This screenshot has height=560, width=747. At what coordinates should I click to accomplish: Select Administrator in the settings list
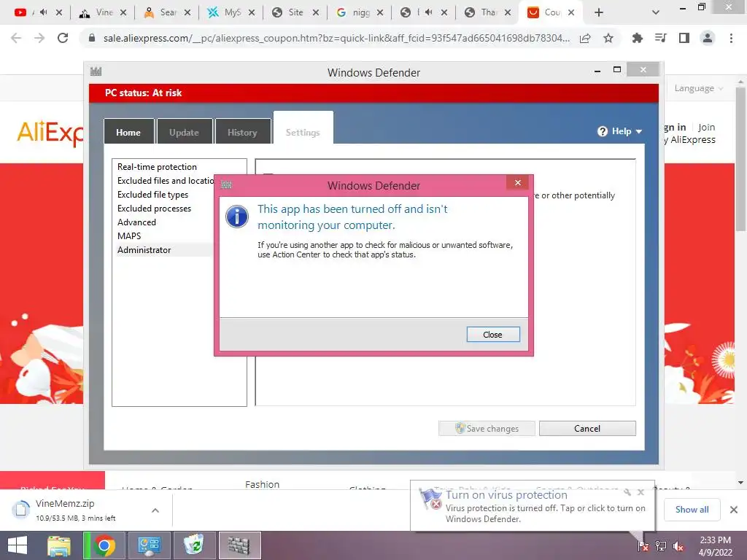click(144, 249)
